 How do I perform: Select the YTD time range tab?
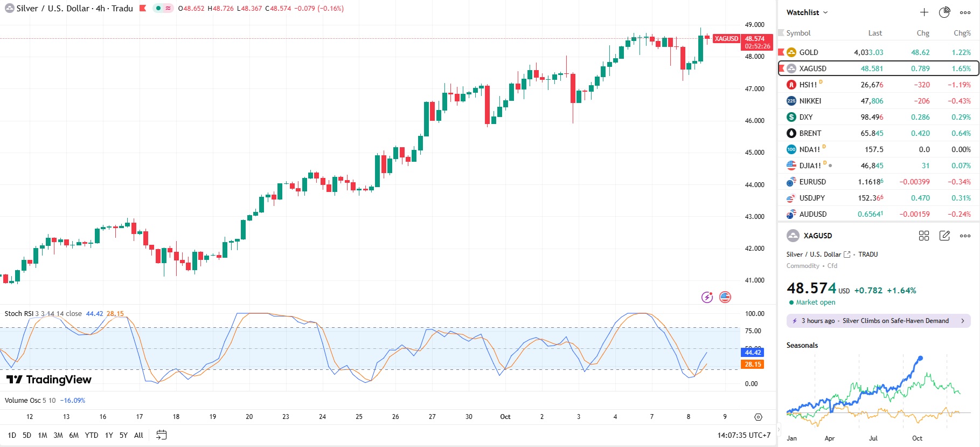pyautogui.click(x=92, y=435)
